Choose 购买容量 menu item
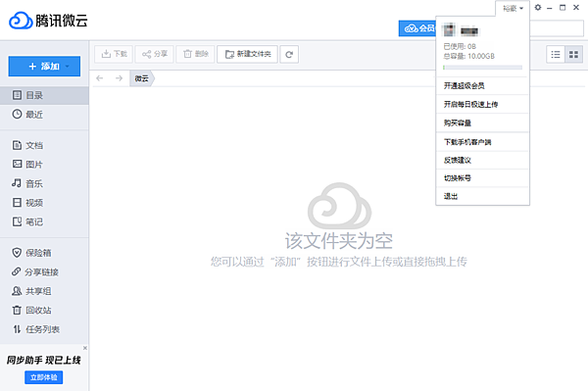The image size is (588, 391). pyautogui.click(x=482, y=122)
